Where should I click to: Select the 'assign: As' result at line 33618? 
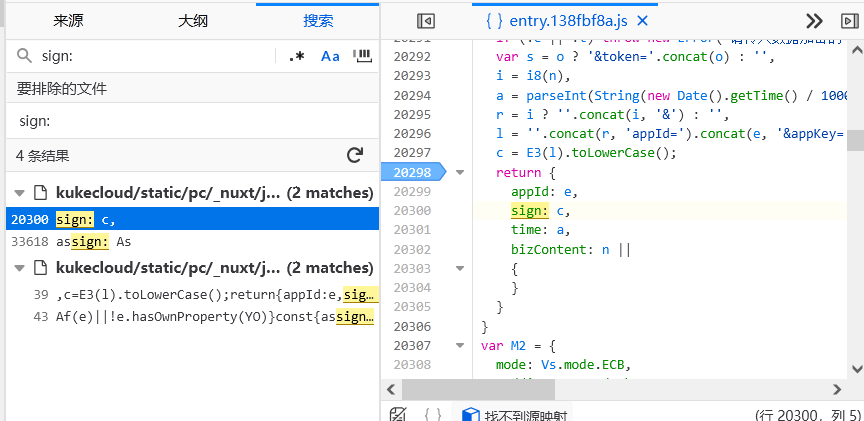coord(92,242)
